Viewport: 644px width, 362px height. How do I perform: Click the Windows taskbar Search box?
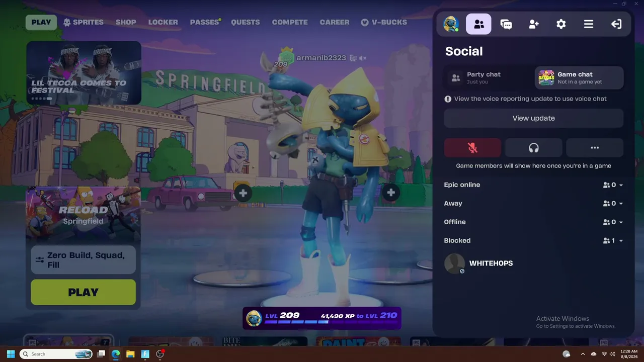[x=56, y=354]
